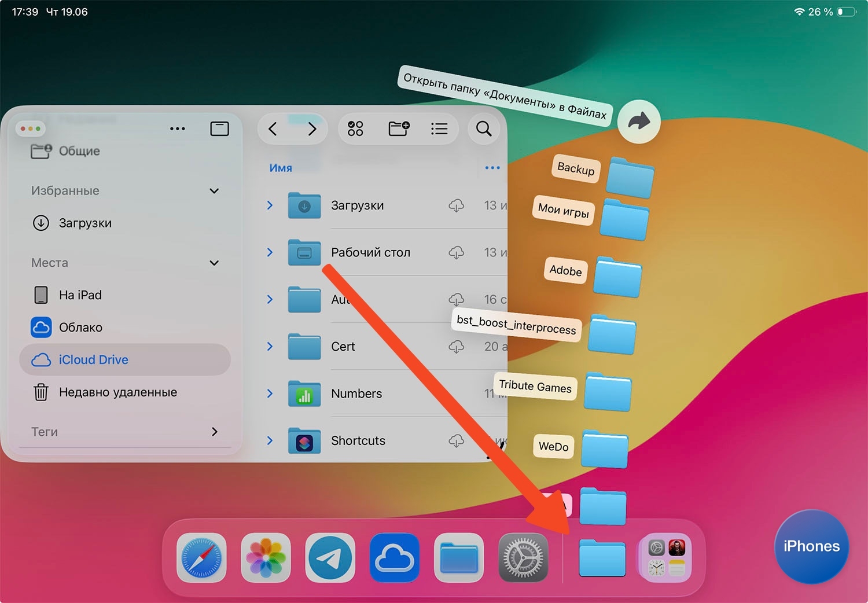Image resolution: width=868 pixels, height=603 pixels.
Task: Click the Имя column sort header
Action: coord(281,168)
